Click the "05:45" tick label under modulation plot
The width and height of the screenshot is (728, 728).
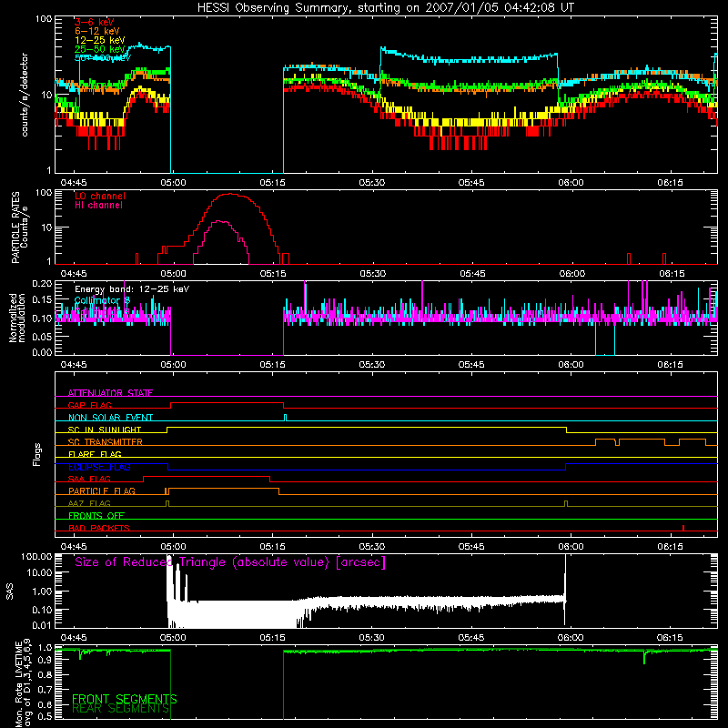click(x=471, y=365)
